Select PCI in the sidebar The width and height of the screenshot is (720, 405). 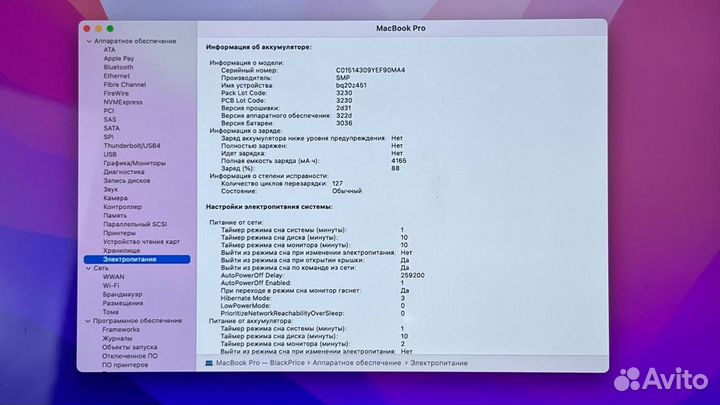coord(108,111)
